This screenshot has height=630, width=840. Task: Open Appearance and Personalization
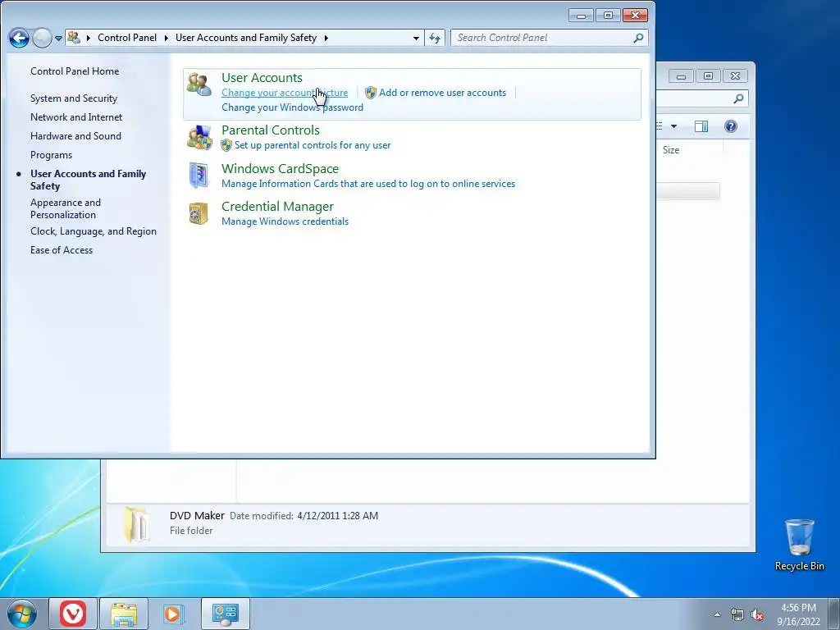pyautogui.click(x=66, y=208)
